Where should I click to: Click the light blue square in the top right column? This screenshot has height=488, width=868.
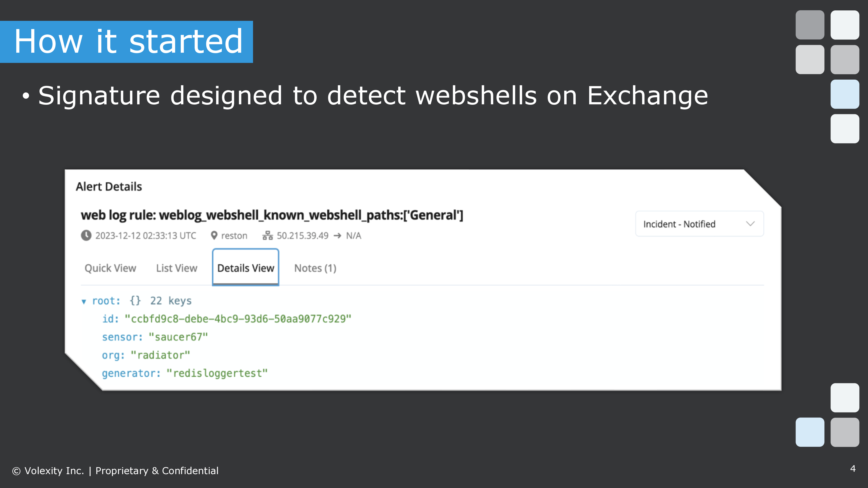tap(845, 94)
